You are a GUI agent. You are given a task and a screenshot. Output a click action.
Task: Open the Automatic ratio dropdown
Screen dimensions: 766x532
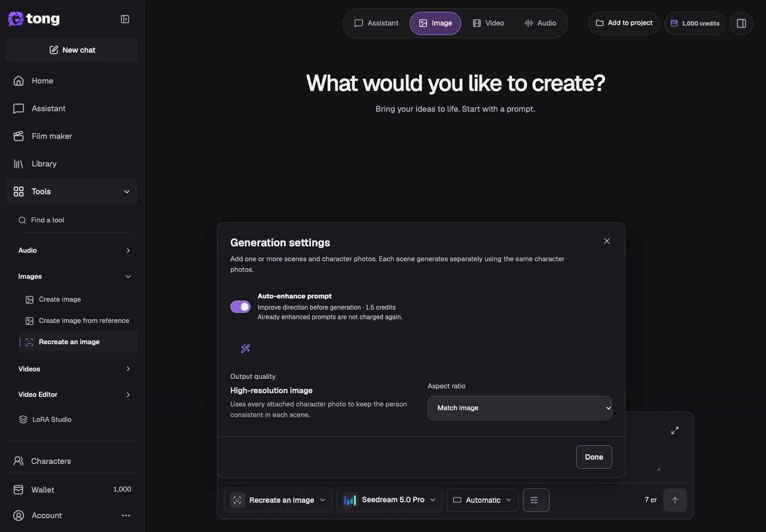(x=482, y=500)
